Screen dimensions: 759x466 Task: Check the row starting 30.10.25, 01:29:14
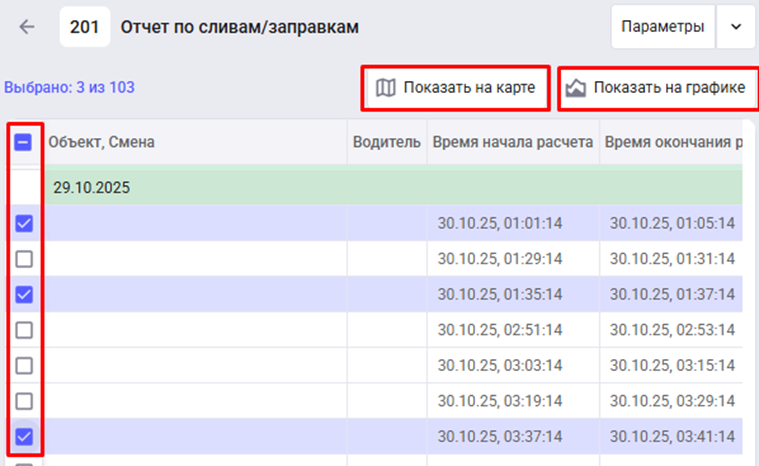(24, 259)
